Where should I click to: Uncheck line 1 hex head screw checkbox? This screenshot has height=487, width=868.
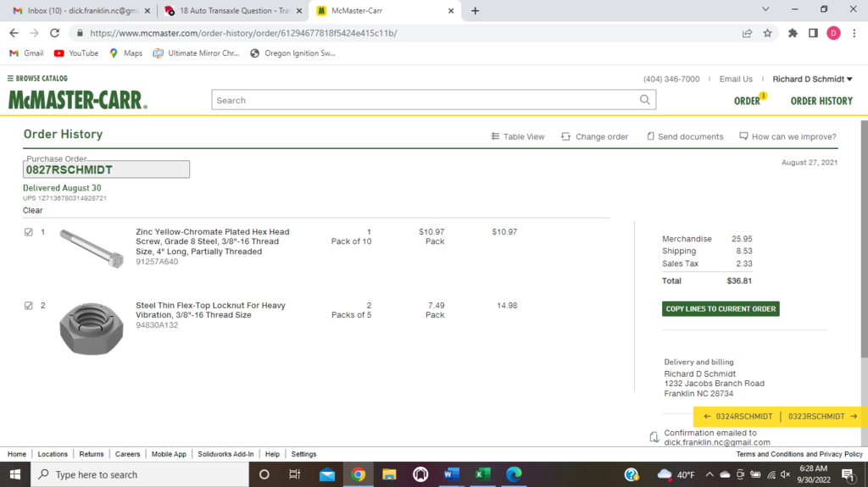pos(29,232)
